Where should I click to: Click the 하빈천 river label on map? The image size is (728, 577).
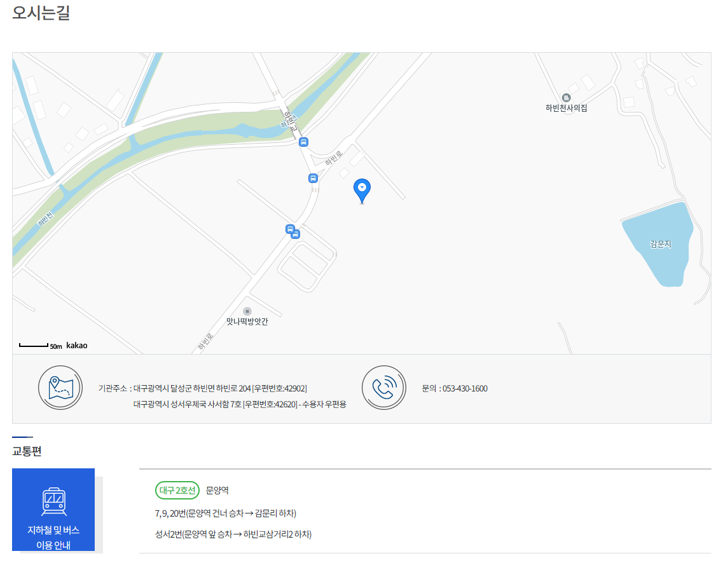pyautogui.click(x=46, y=219)
